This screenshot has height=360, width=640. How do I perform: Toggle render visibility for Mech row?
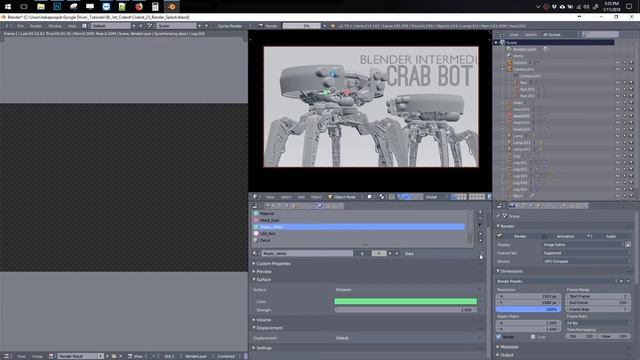coord(631,196)
